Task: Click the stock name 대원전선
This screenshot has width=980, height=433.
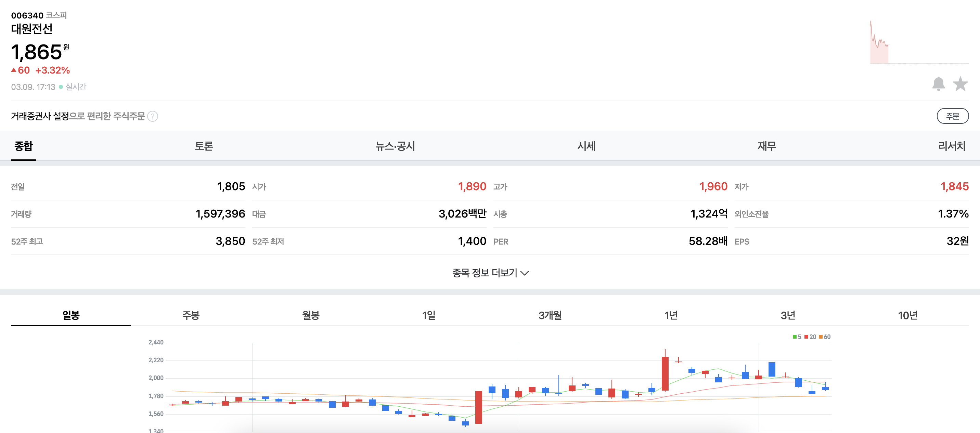Action: (32, 29)
